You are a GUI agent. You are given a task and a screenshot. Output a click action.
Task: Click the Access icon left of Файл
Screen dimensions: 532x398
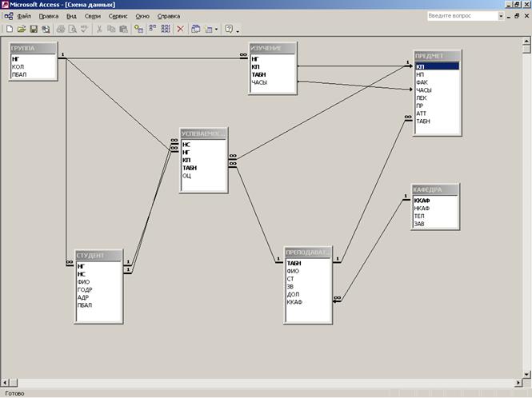(8, 16)
